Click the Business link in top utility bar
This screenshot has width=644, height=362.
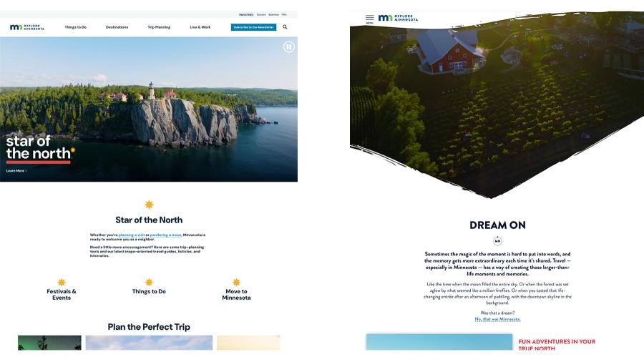pos(273,15)
